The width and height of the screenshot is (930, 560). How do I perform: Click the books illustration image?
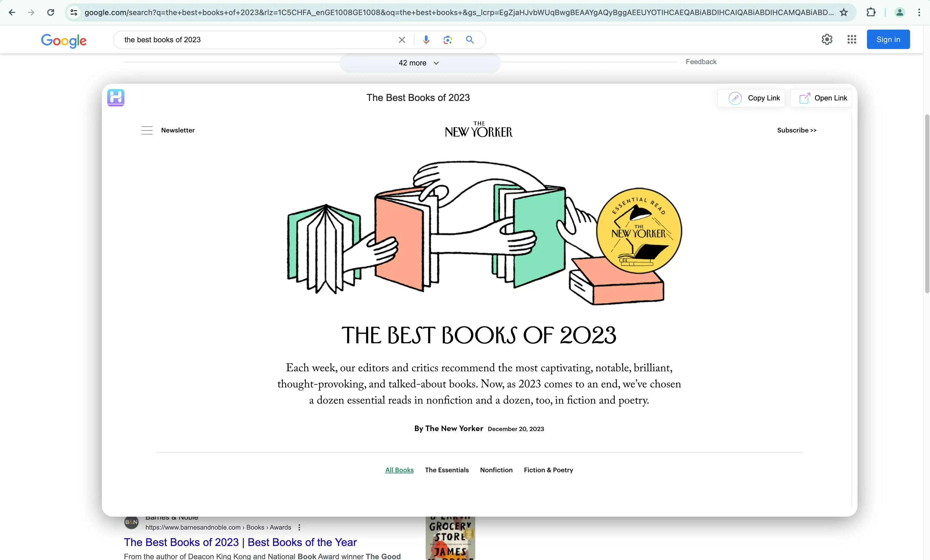(485, 233)
